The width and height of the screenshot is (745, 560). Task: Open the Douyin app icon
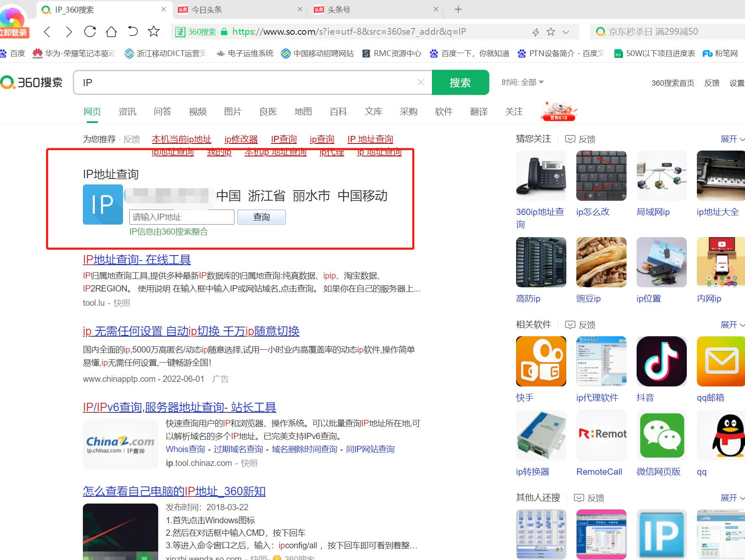(x=661, y=361)
